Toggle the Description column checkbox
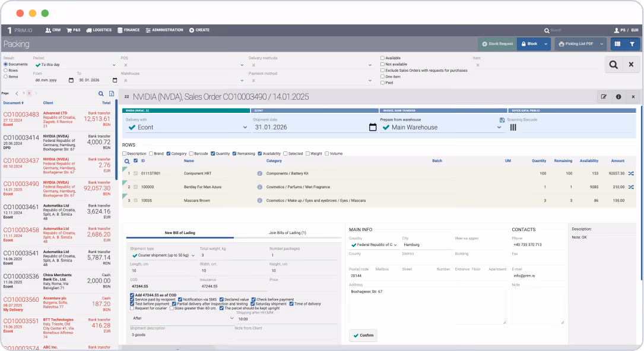Screen dimensions: 644x351 coord(125,153)
